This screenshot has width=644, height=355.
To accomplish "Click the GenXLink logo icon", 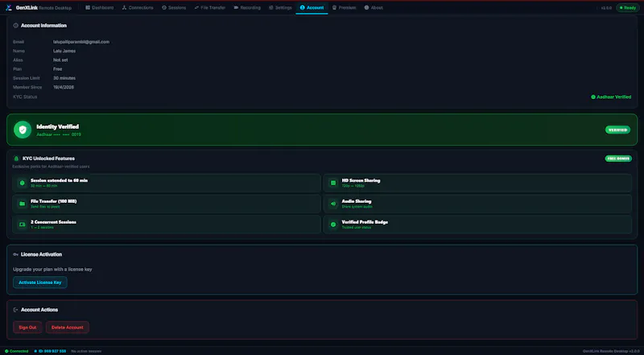I will pyautogui.click(x=9, y=7).
